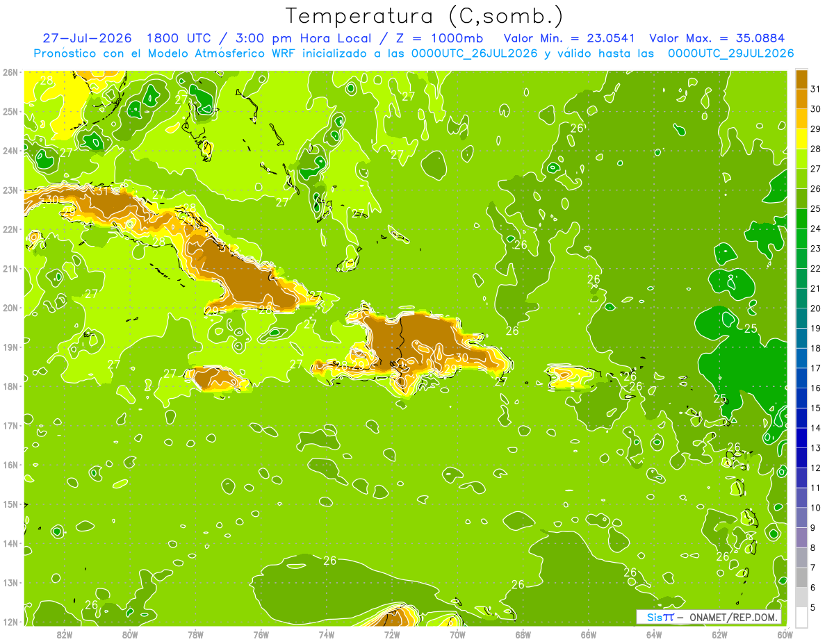
Task: Click the 16N latitude axis label
Action: [10, 465]
